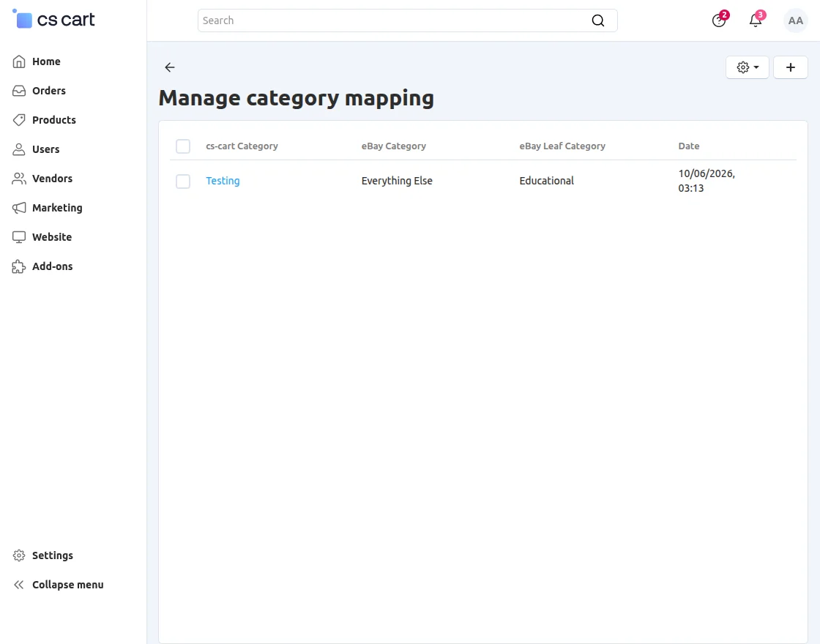
Task: Open Vendors menu item
Action: click(52, 179)
